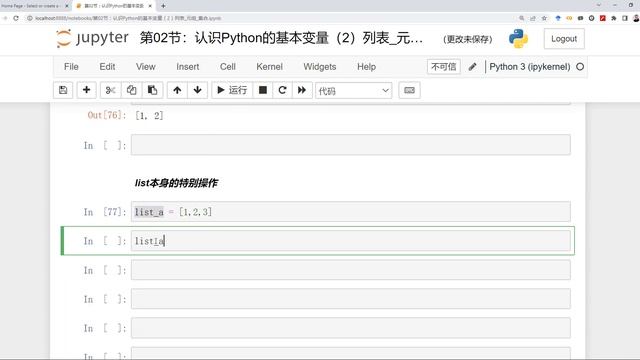
Task: Cut selected cells with scissors icon
Action: point(110,90)
